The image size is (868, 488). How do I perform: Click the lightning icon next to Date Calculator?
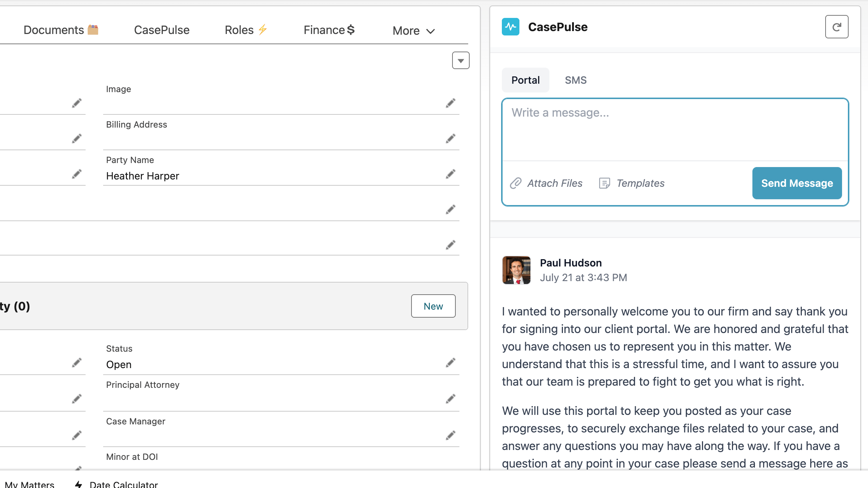tap(78, 484)
